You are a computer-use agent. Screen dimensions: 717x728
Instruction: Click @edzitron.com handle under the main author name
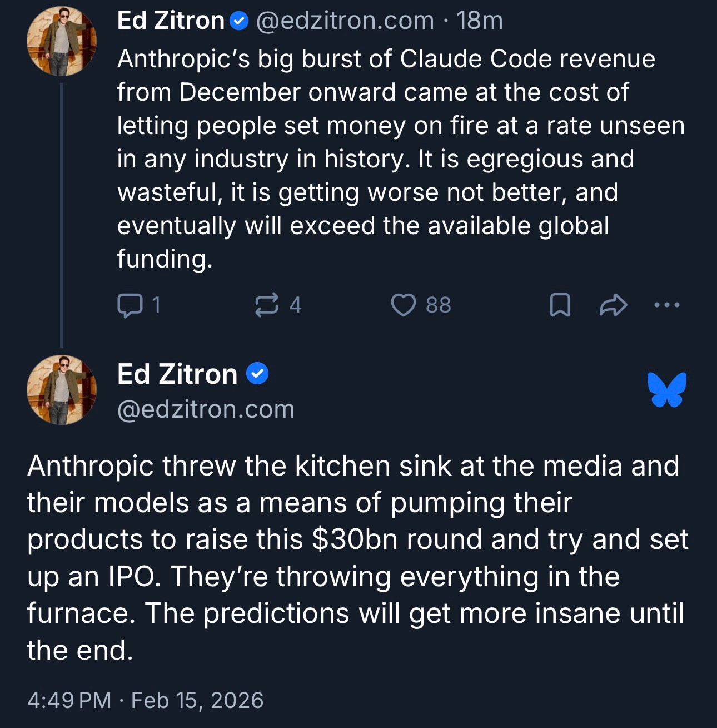point(206,409)
